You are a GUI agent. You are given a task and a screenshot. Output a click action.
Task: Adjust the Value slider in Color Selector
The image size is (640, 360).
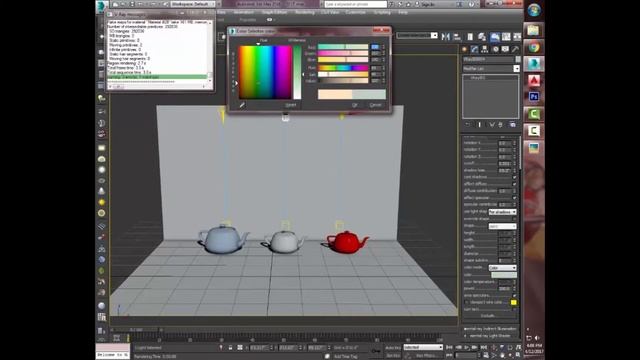(x=343, y=81)
